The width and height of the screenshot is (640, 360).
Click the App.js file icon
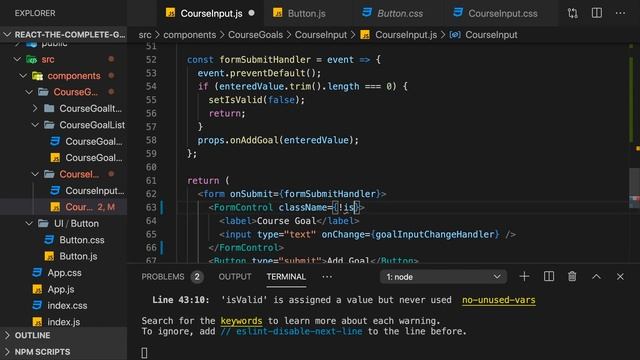[38, 289]
